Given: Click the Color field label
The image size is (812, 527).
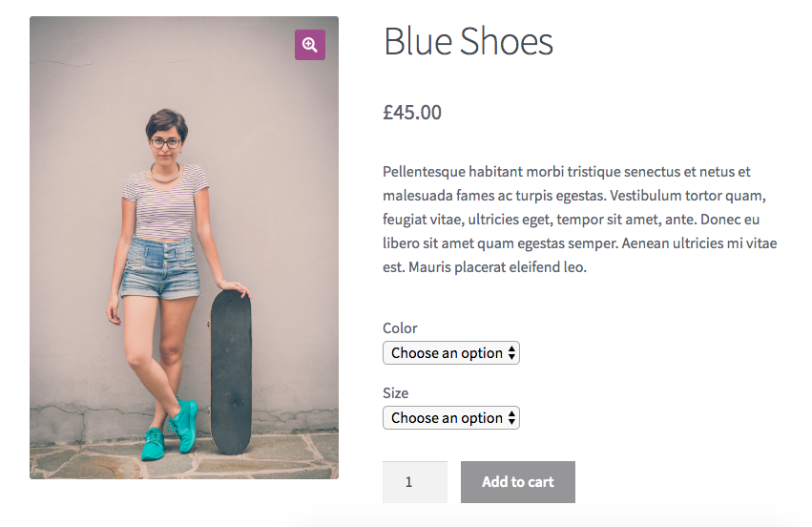Looking at the screenshot, I should [400, 328].
